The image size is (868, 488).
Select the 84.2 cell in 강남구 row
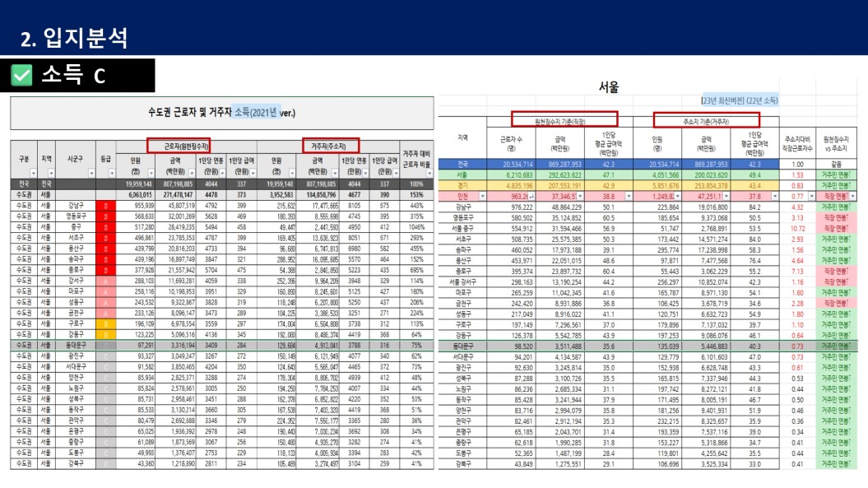pos(754,207)
